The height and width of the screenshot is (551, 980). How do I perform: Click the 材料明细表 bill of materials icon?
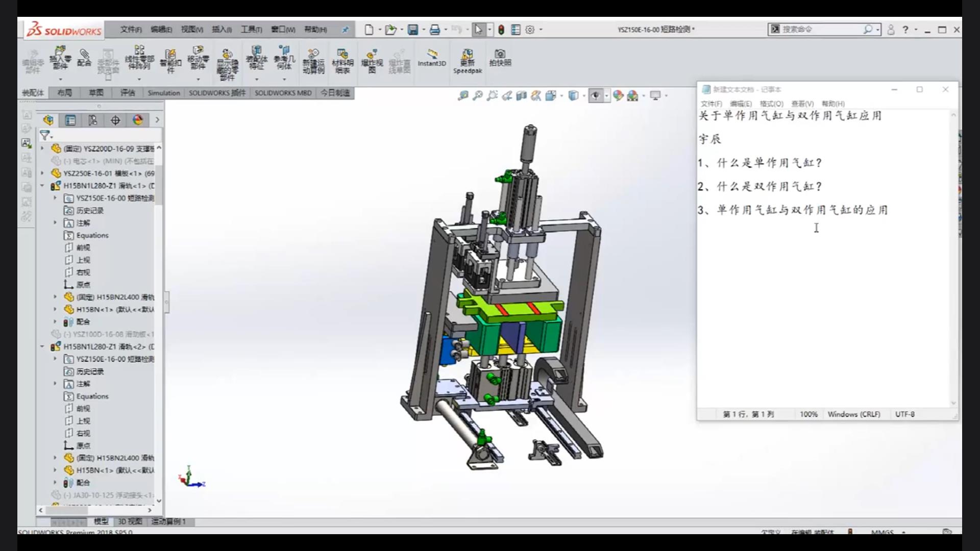point(342,61)
